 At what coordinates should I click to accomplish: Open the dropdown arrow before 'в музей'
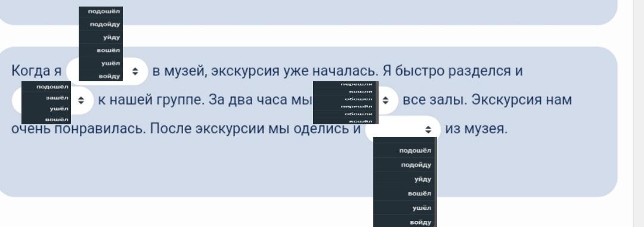tap(135, 72)
